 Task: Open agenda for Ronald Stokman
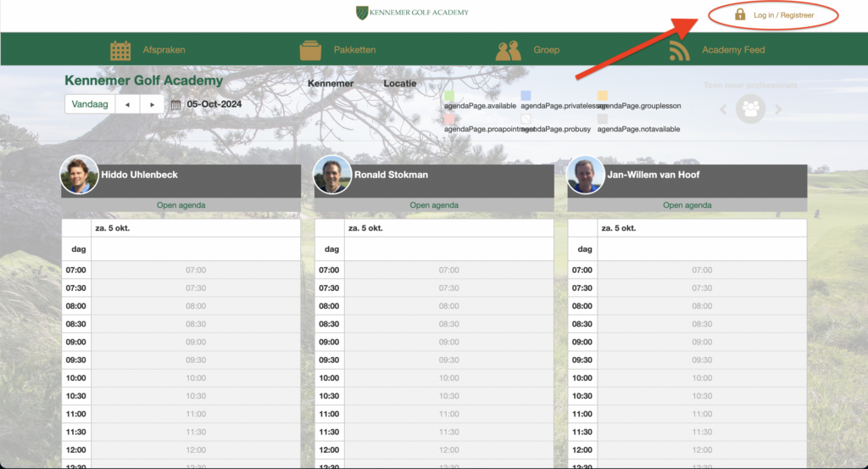(x=434, y=205)
